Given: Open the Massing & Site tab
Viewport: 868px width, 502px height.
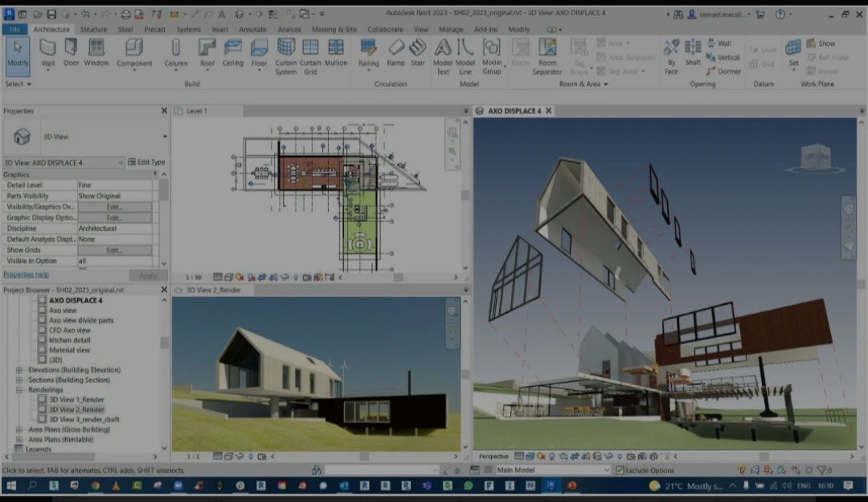Looking at the screenshot, I should click(334, 30).
